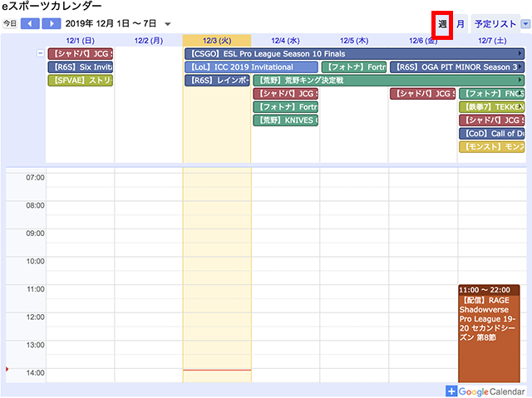The width and height of the screenshot is (532, 398).
Task: Open the CSGO ESL Pro League Season 10 Finals event
Action: tap(355, 53)
